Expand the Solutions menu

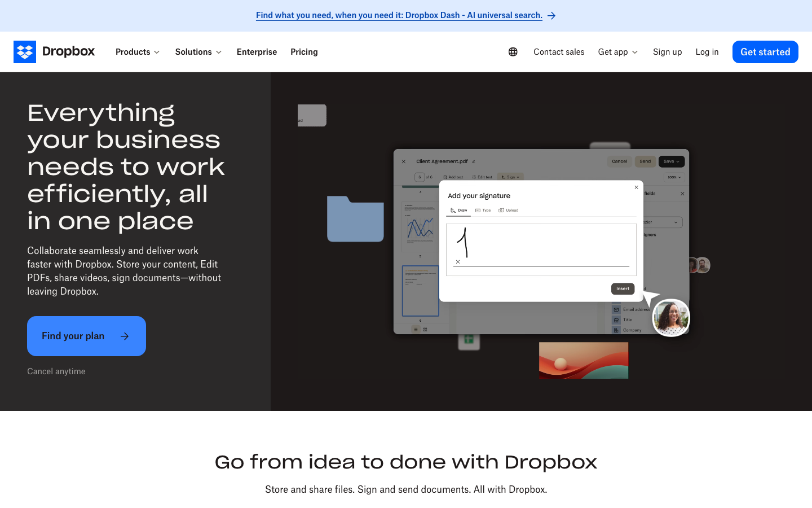[198, 52]
